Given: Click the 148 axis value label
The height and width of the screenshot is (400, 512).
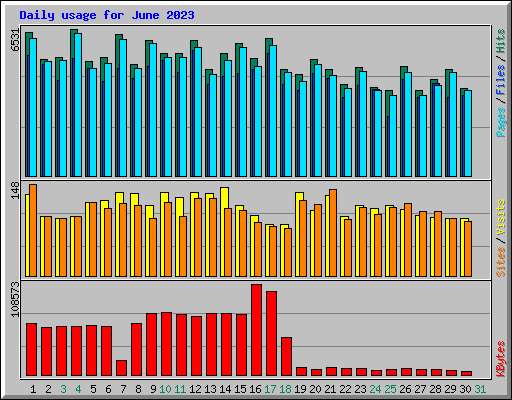Looking at the screenshot, I should pos(15,191).
